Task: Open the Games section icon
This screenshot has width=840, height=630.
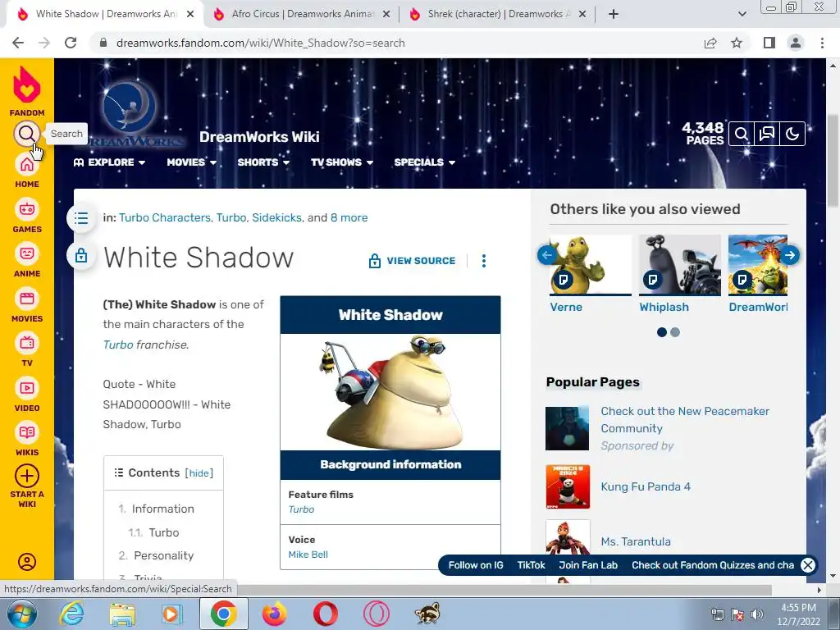Action: click(27, 209)
